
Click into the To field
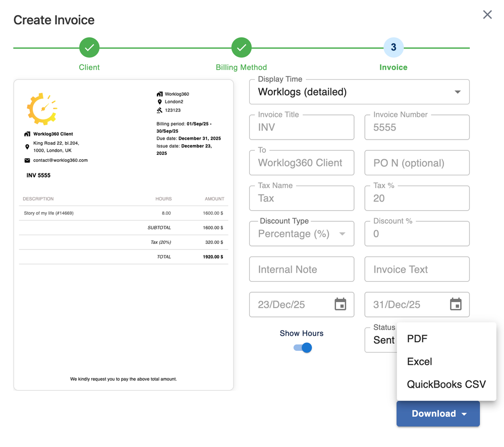point(302,163)
